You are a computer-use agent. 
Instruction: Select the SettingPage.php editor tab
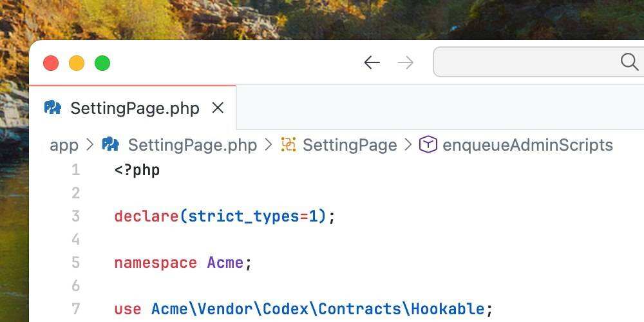coord(135,108)
